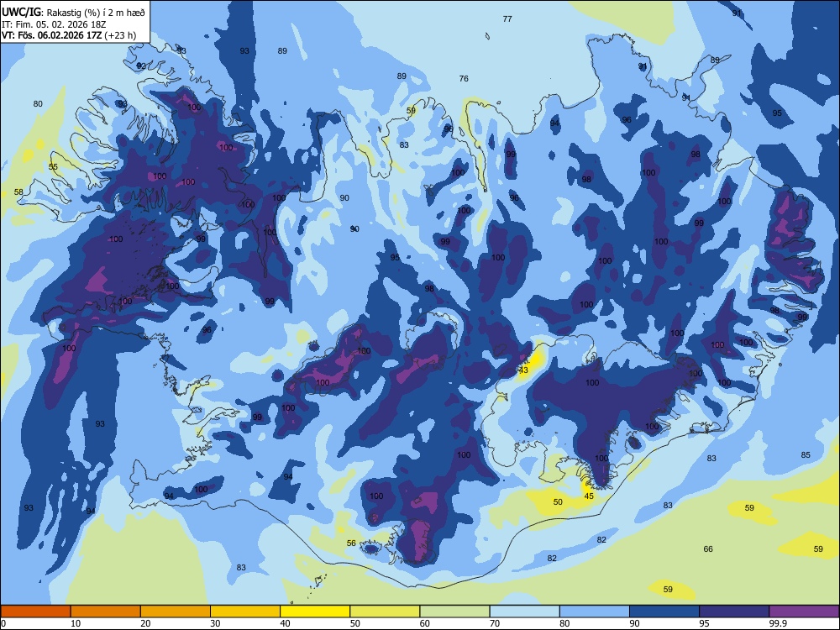Click the legend tick label '30'
Viewport: 840px width, 630px height.
click(215, 623)
